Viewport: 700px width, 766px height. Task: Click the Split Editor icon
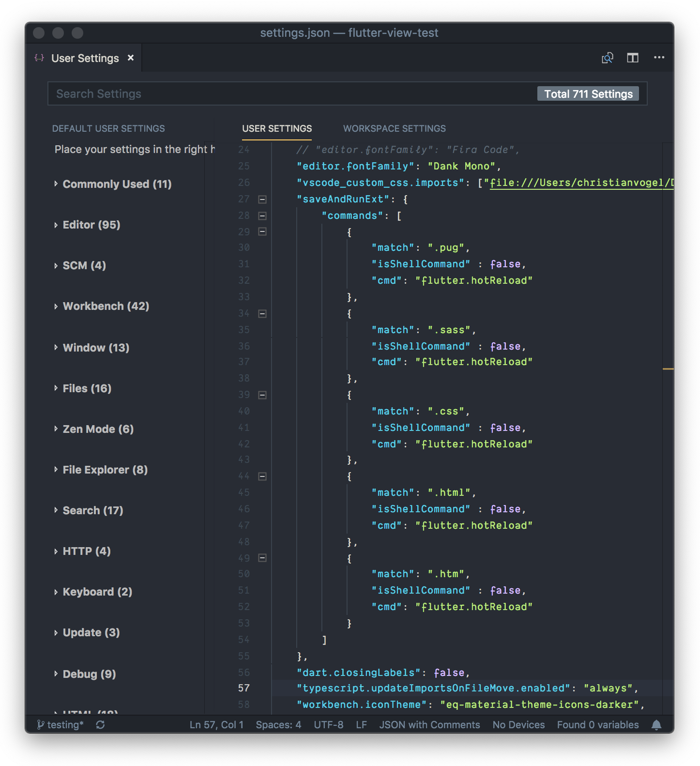point(633,58)
